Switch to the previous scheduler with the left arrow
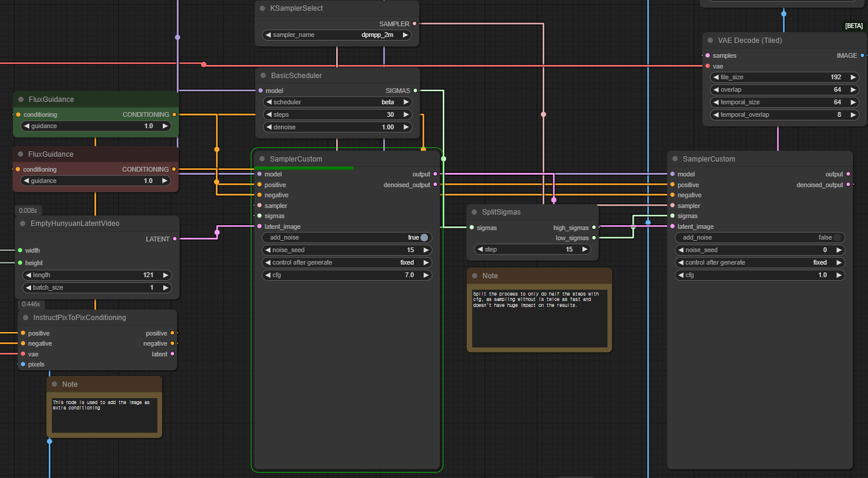The image size is (868, 478). pyautogui.click(x=268, y=102)
